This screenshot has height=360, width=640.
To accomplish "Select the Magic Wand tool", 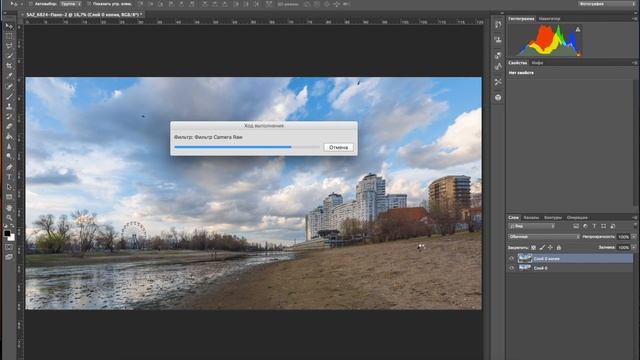I will tap(9, 56).
